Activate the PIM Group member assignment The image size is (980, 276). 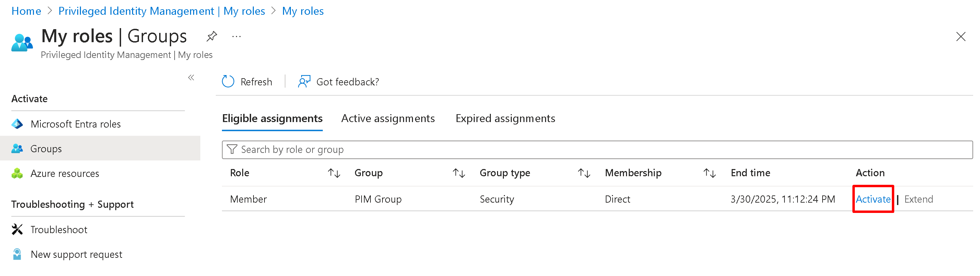873,199
